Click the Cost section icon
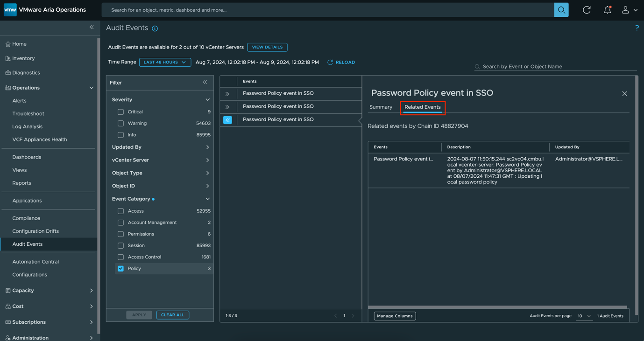This screenshot has height=341, width=644. [x=8, y=306]
